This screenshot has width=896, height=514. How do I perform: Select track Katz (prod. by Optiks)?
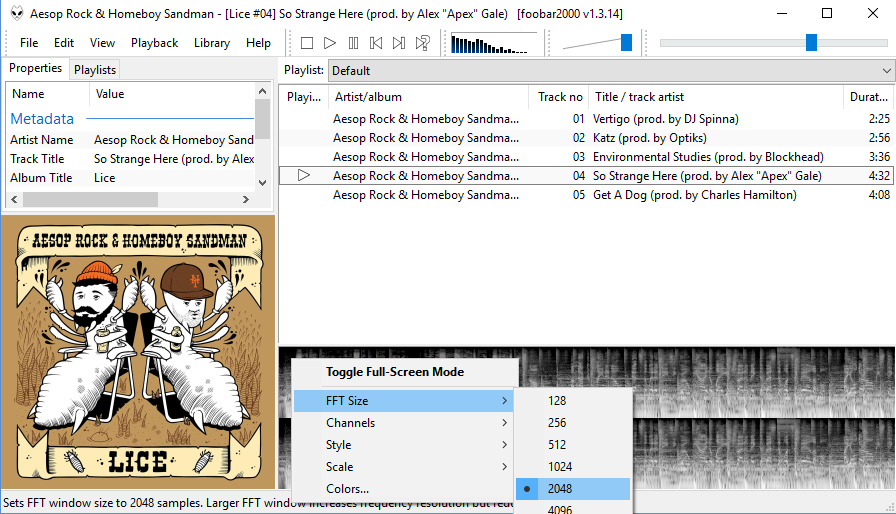[x=586, y=138]
